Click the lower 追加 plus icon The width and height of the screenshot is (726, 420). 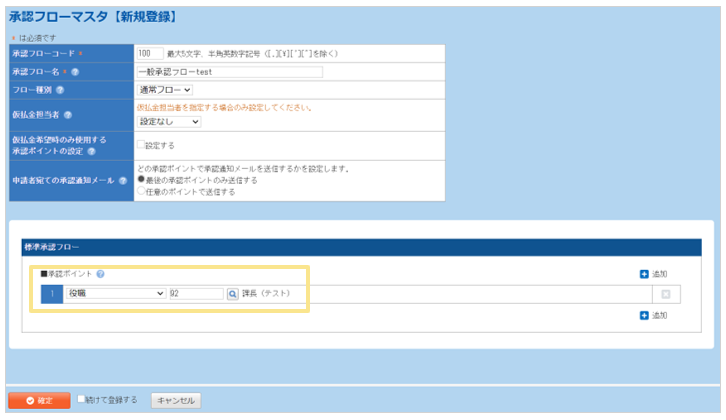click(644, 315)
